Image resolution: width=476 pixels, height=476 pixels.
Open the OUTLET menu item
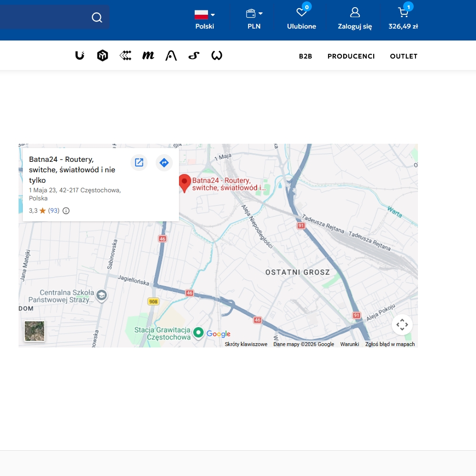[x=404, y=56]
